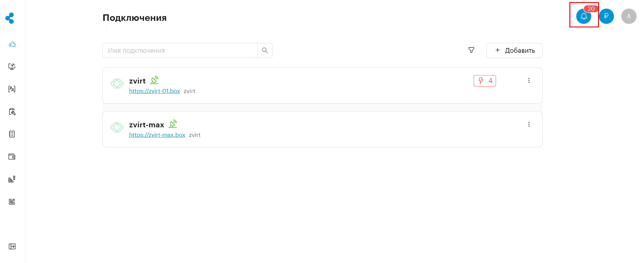Open the three-dot menu for zvirt-max
The width and height of the screenshot is (644, 263).
(x=529, y=124)
